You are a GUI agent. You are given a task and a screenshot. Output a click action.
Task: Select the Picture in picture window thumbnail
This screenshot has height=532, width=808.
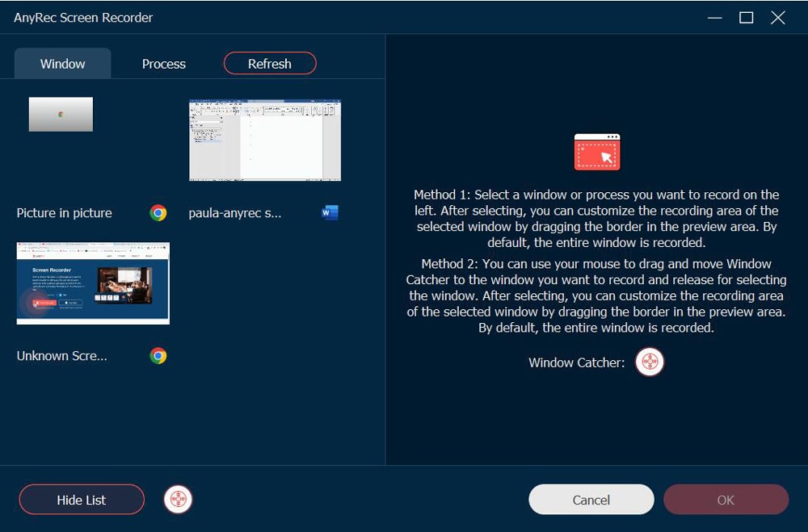(x=61, y=115)
